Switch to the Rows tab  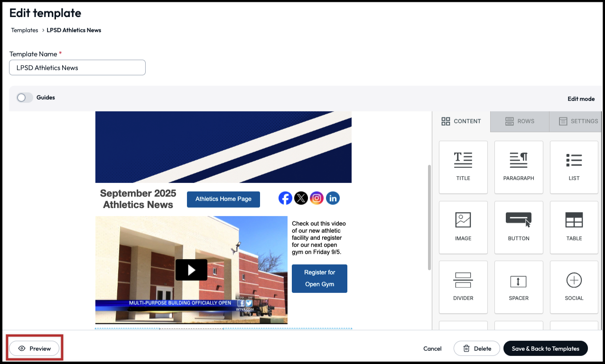(520, 121)
